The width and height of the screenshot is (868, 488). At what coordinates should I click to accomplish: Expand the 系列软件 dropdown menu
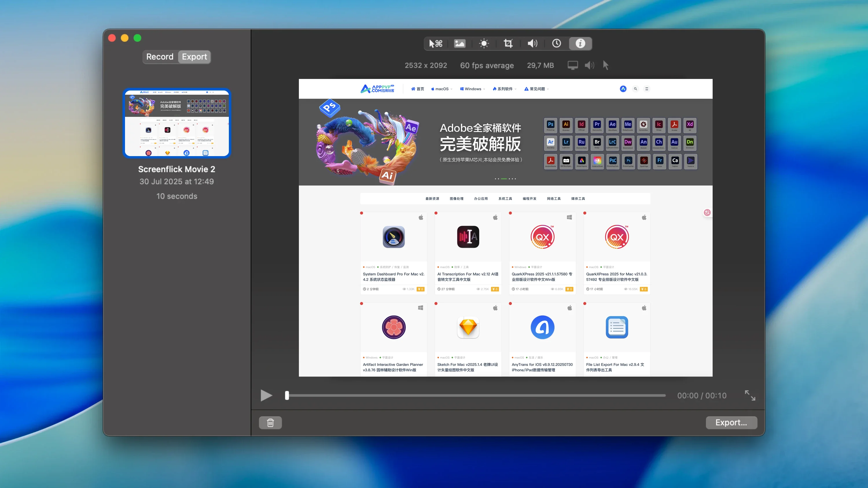tap(504, 89)
